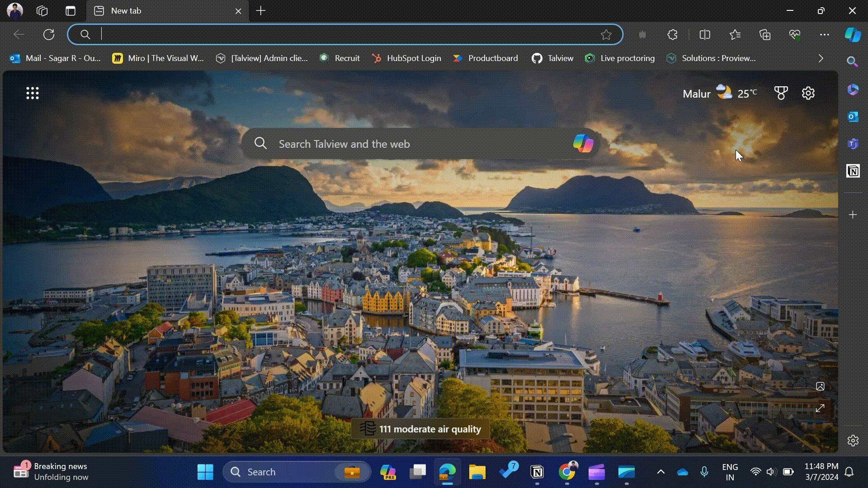Screen dimensions: 868x488
Task: Open Google Chrome from taskbar
Action: click(567, 472)
